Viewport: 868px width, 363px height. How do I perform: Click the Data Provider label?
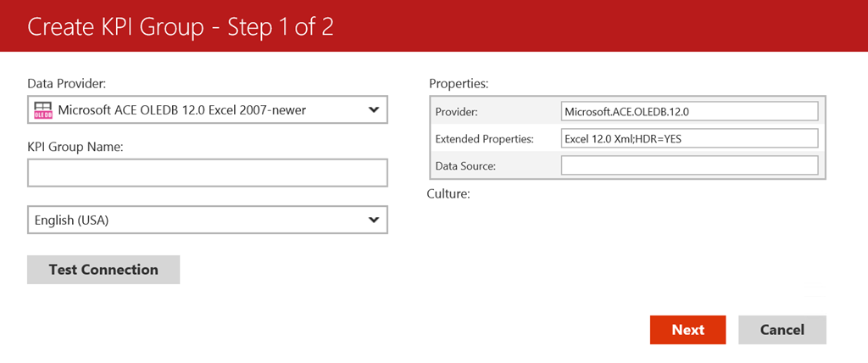67,83
